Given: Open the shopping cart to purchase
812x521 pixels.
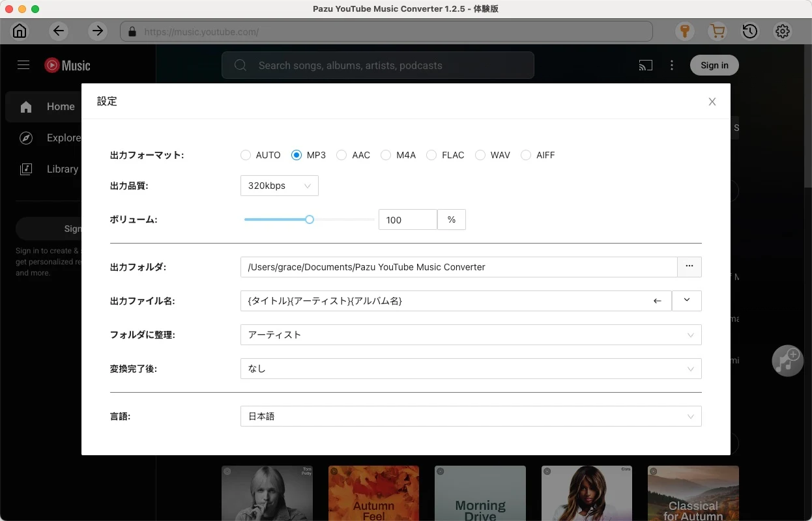Looking at the screenshot, I should click(x=718, y=31).
